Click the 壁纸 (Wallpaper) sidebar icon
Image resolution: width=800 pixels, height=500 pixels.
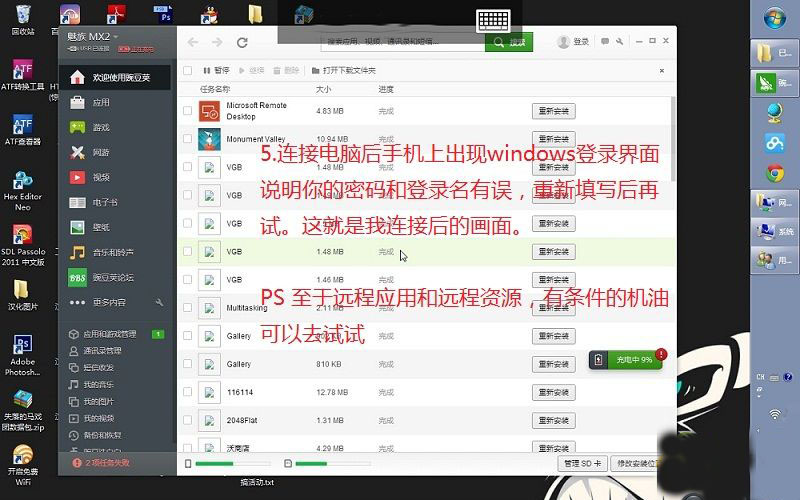point(77,227)
